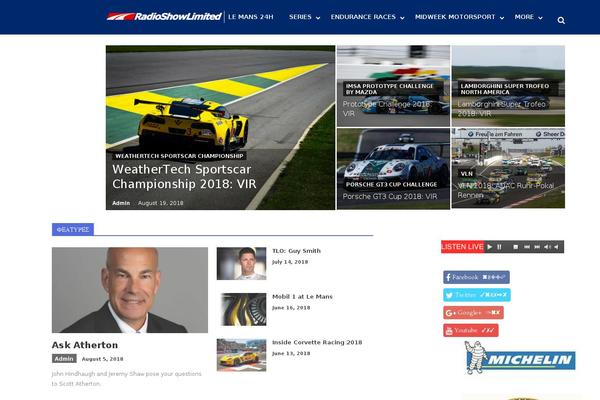Click the July 14, 2018 date text
The height and width of the screenshot is (400, 600).
(x=290, y=262)
